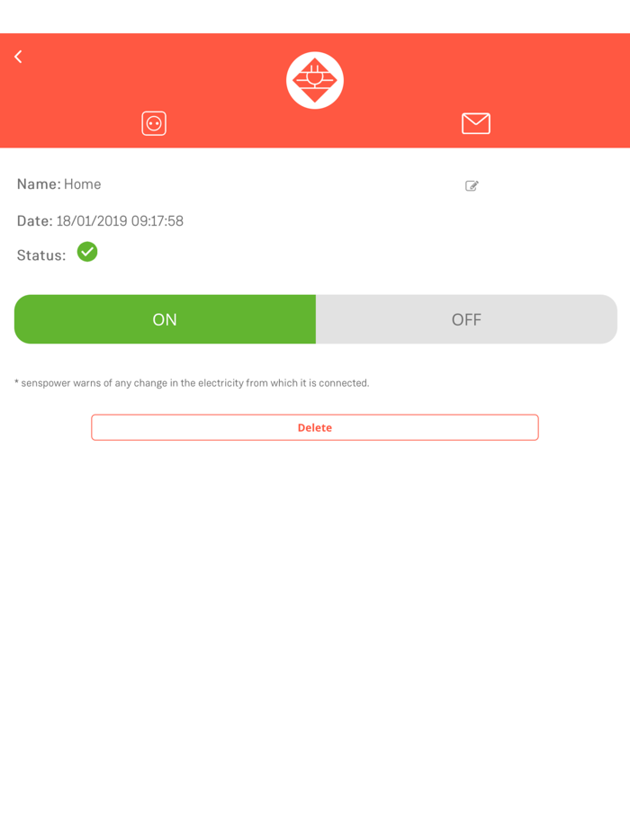Click the asterisk starting the footnote

[x=16, y=381]
